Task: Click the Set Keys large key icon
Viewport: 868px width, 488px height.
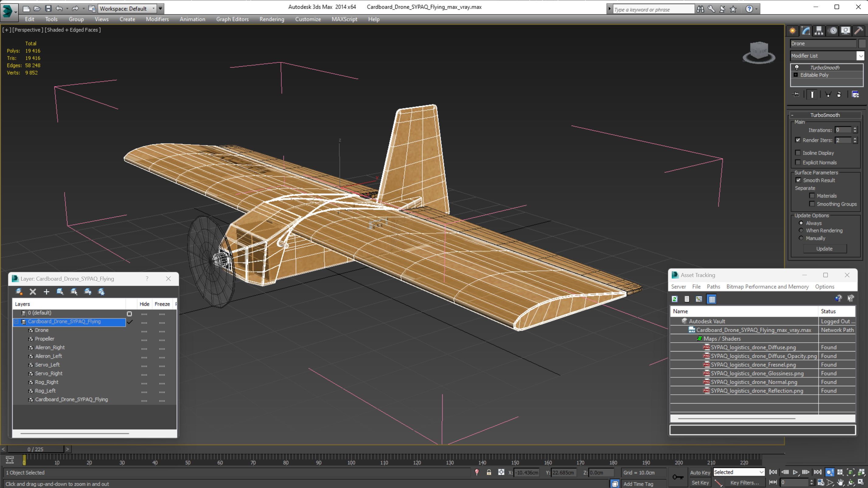Action: coord(678,477)
